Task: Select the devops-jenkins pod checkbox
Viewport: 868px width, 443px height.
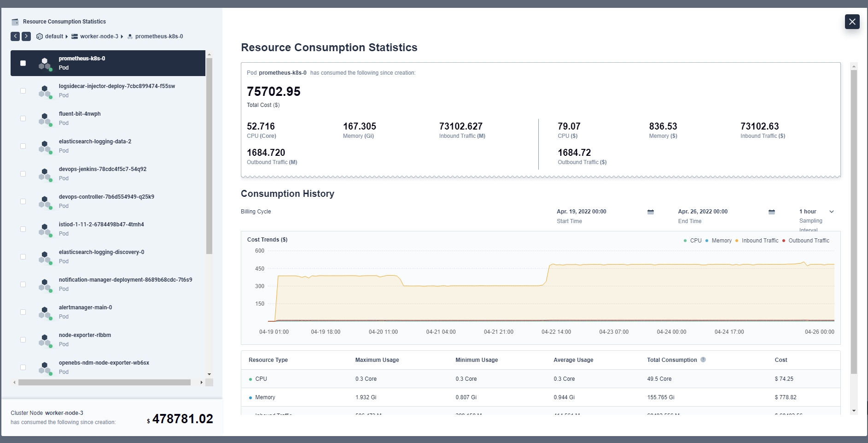Action: pyautogui.click(x=23, y=174)
